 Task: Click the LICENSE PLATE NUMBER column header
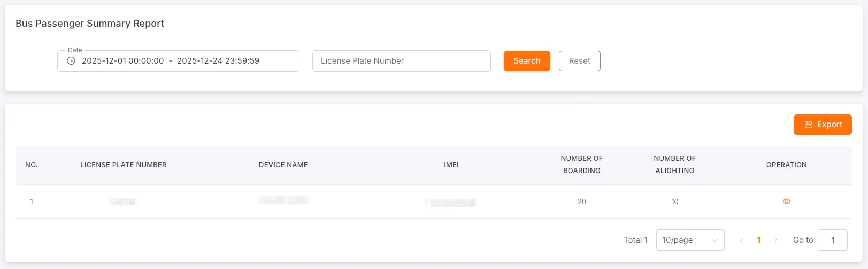coord(124,165)
